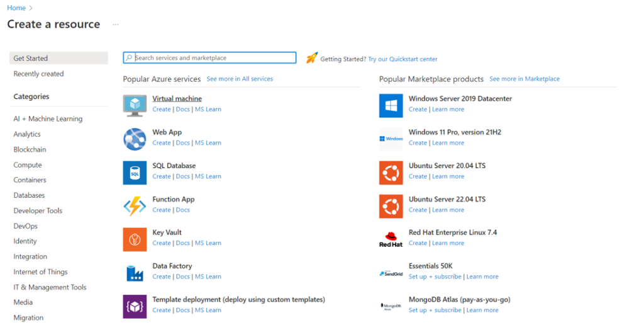Select the Get Started menu item
The width and height of the screenshot is (644, 325).
(58, 58)
